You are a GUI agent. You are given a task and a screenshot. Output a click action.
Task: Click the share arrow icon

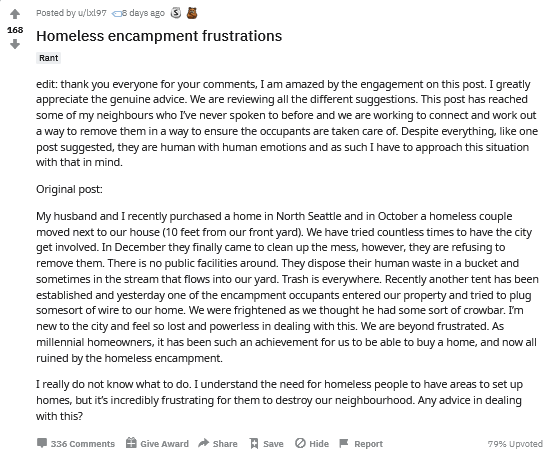[203, 443]
